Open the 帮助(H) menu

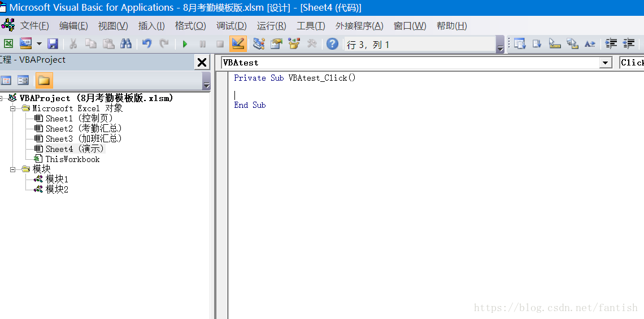452,26
